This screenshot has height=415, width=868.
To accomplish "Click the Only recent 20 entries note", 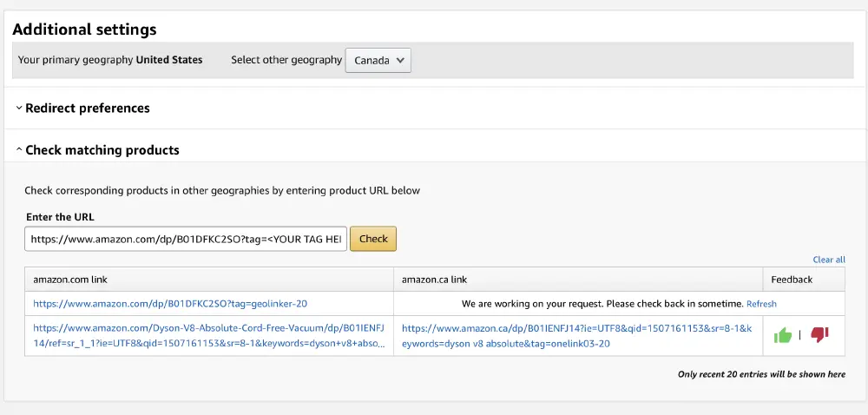I will (x=761, y=375).
